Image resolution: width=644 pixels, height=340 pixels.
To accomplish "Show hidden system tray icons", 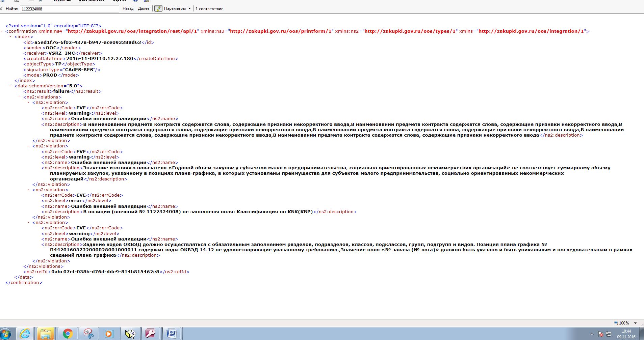I will point(592,334).
